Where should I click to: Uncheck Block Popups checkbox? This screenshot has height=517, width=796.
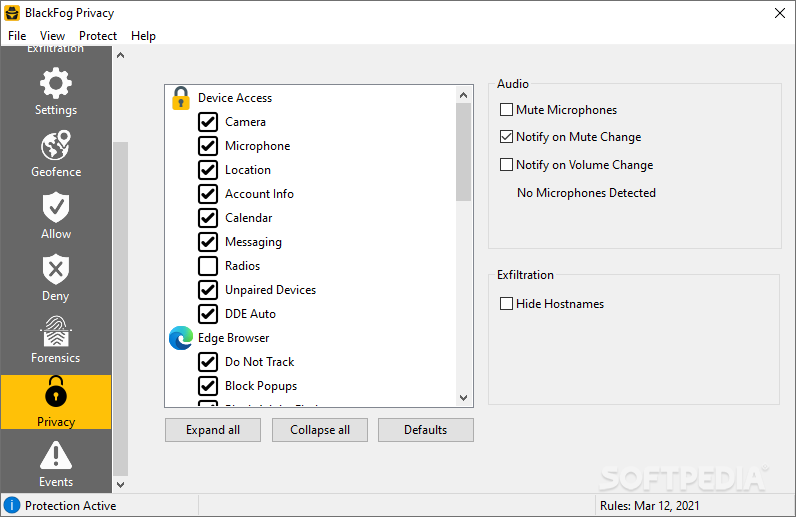(208, 386)
